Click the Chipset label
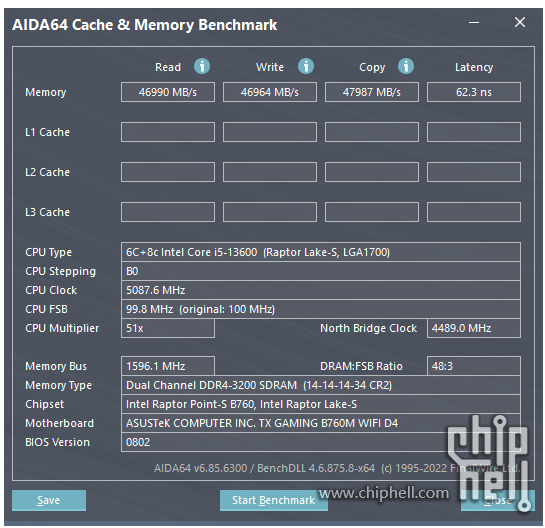Screen dimensions: 545x528 [44, 404]
